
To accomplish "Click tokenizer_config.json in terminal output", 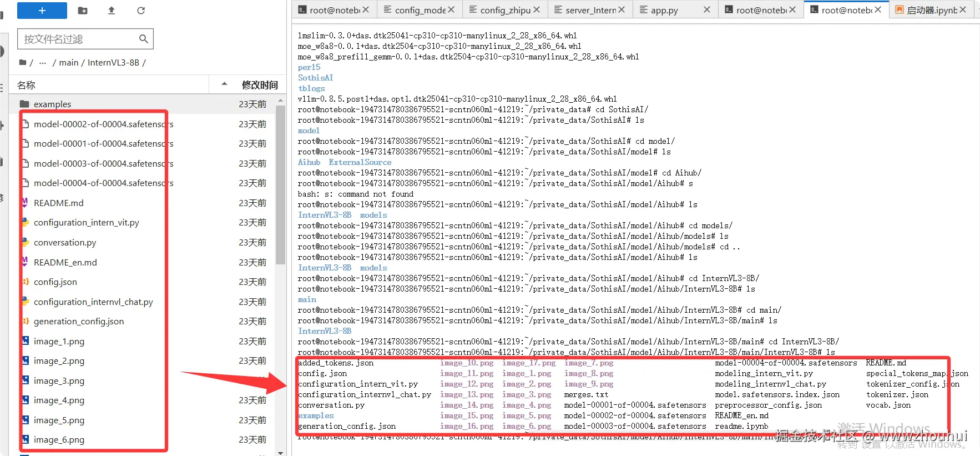I will [912, 384].
